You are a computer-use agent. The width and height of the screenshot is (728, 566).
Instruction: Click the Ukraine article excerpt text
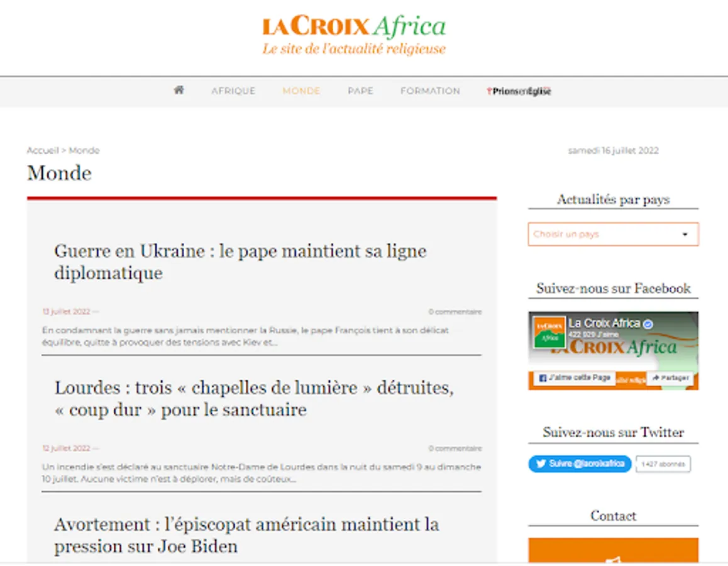(x=245, y=336)
